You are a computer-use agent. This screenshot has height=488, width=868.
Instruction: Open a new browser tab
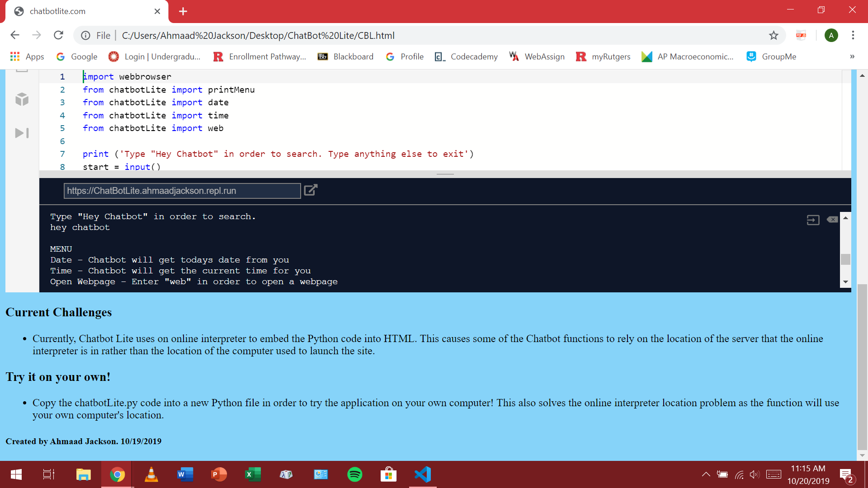[183, 11]
